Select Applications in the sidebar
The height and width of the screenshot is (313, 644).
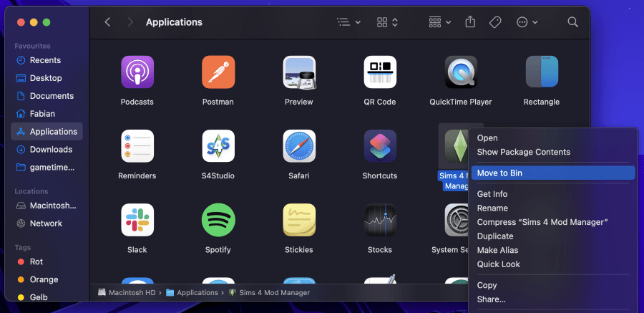coord(47,132)
